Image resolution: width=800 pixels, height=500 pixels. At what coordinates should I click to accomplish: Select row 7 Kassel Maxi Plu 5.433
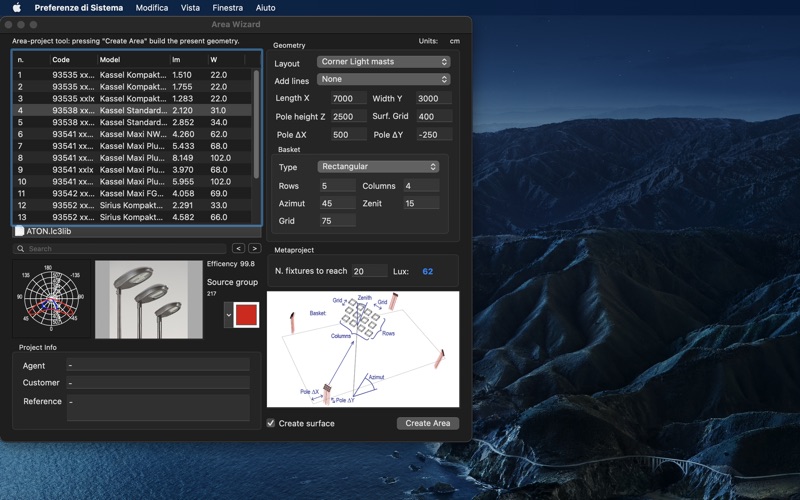pyautogui.click(x=133, y=146)
